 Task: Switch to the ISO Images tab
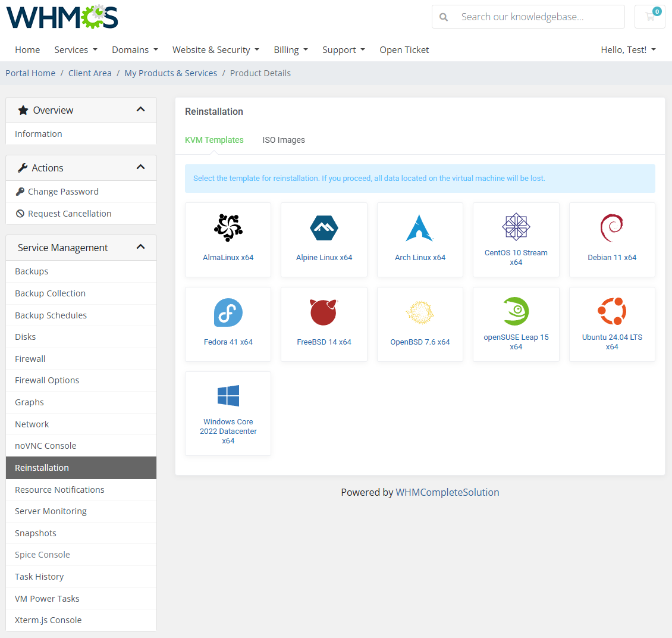[284, 140]
